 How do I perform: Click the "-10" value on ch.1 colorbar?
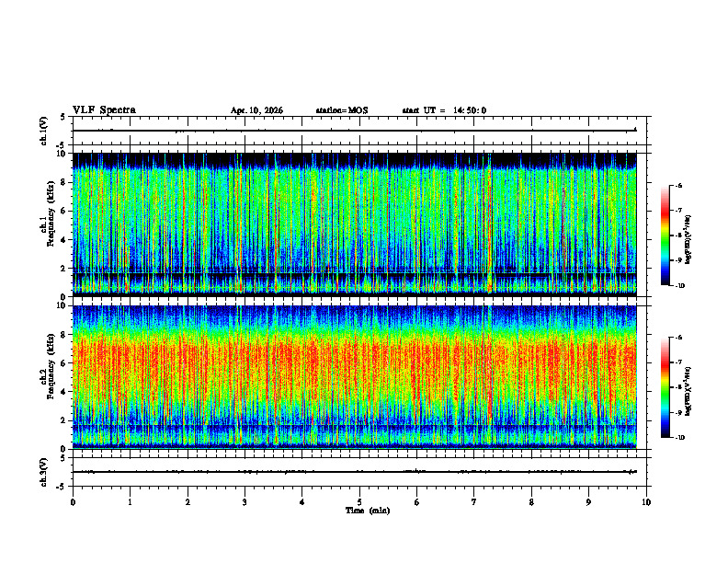(x=680, y=286)
